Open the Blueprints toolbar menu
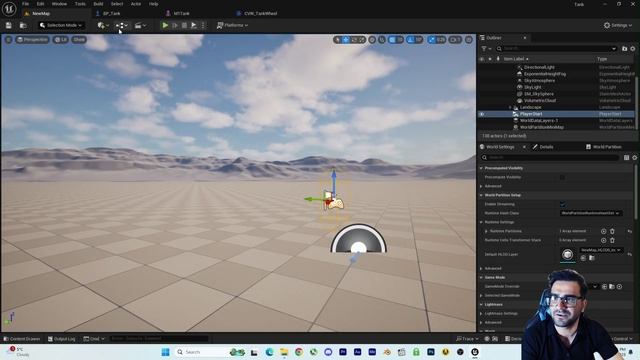The height and width of the screenshot is (360, 640). 121,25
